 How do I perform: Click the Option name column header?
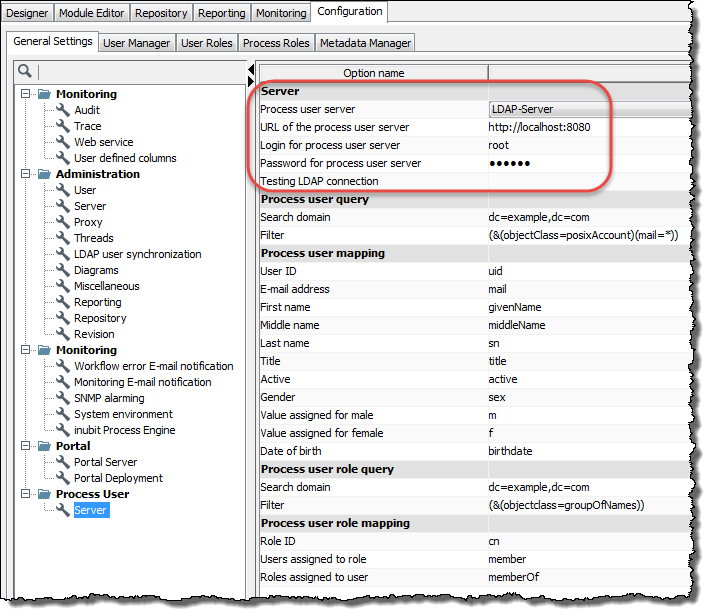(374, 73)
